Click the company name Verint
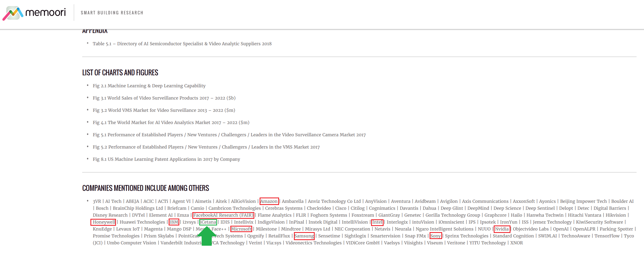 click(x=255, y=243)
